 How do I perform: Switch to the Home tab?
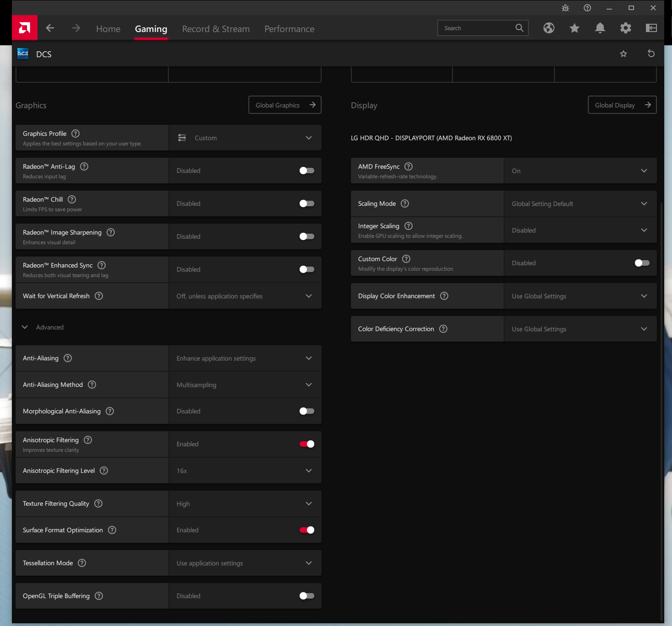click(x=108, y=29)
